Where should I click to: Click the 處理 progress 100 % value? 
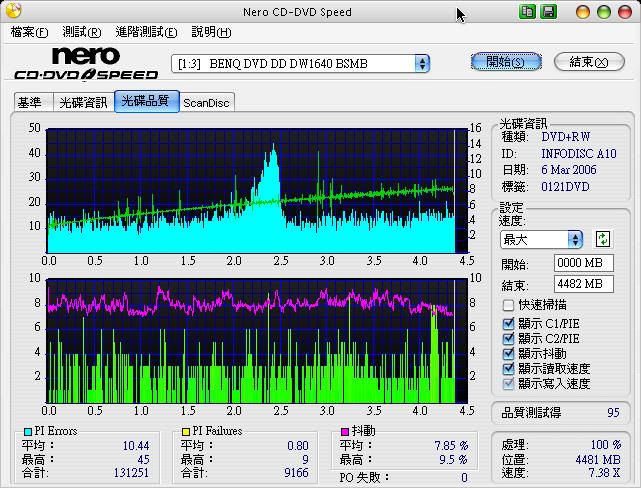click(x=606, y=445)
